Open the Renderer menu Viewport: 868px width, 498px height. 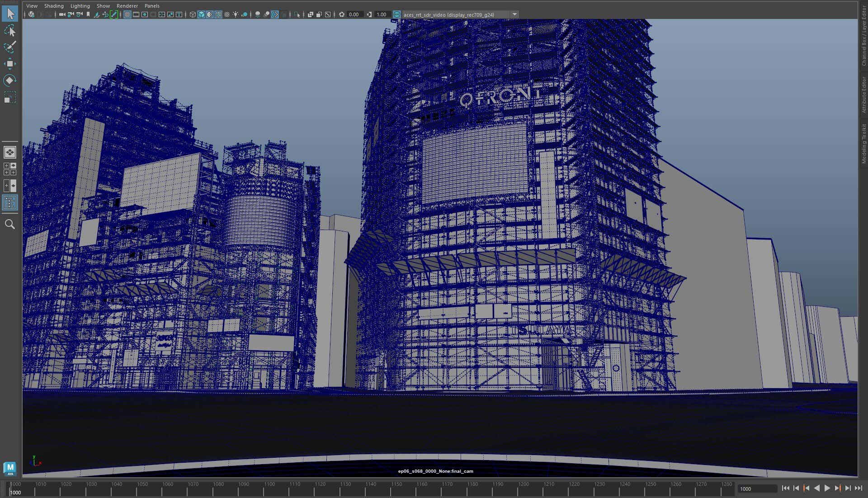[127, 6]
